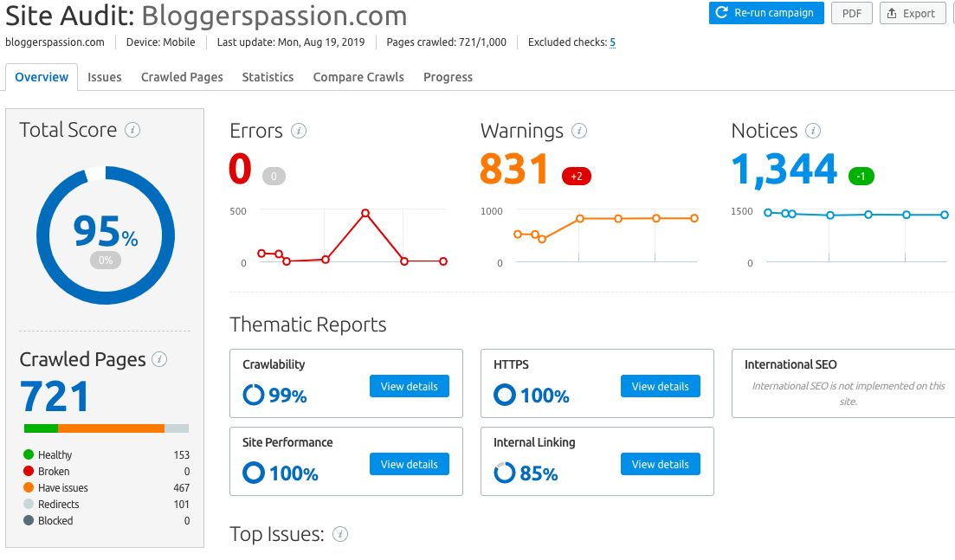955x560 pixels.
Task: Click the Device: Mobile text
Action: click(161, 42)
